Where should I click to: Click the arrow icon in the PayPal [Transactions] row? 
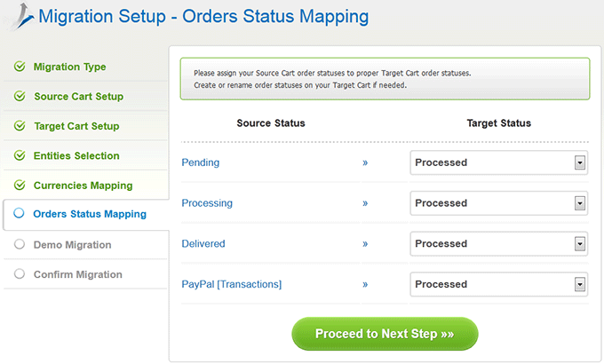[365, 285]
